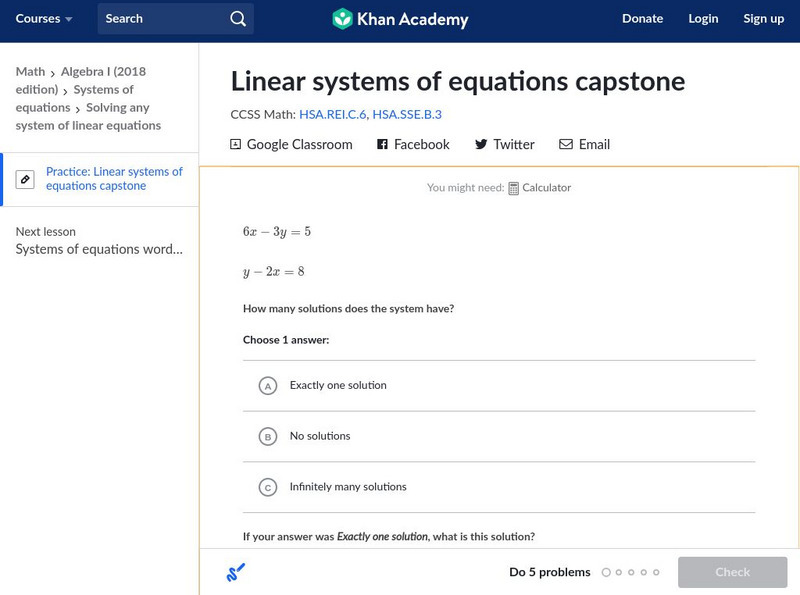This screenshot has height=595, width=800.
Task: Share on Twitter icon
Action: click(481, 145)
